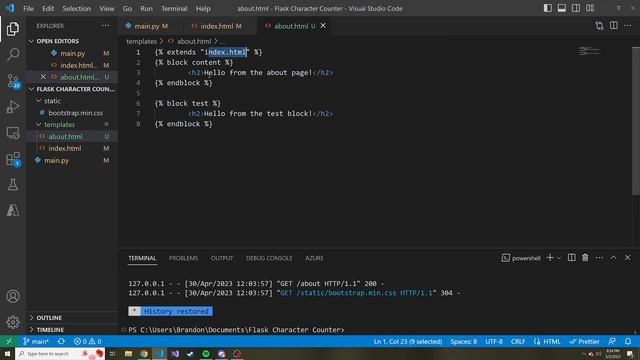Open the Search view in activity bar

coord(13,54)
